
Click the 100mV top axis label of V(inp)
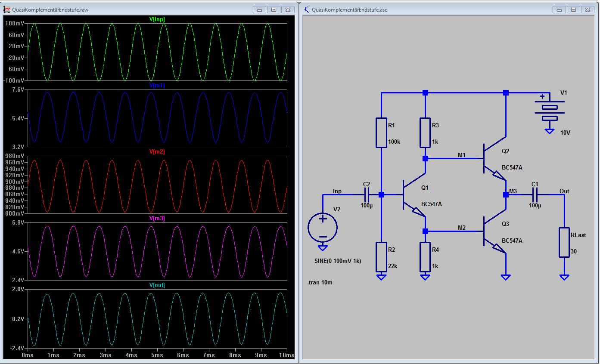15,24
